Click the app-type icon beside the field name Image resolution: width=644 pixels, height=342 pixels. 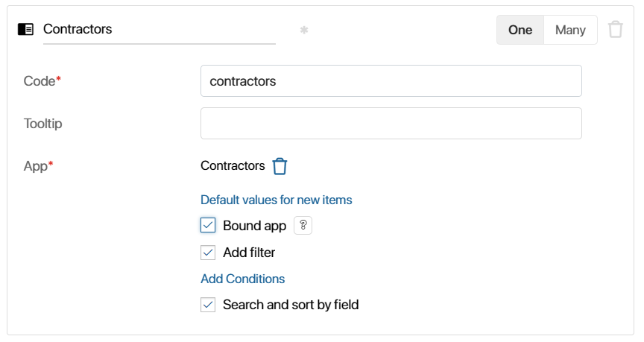click(25, 30)
